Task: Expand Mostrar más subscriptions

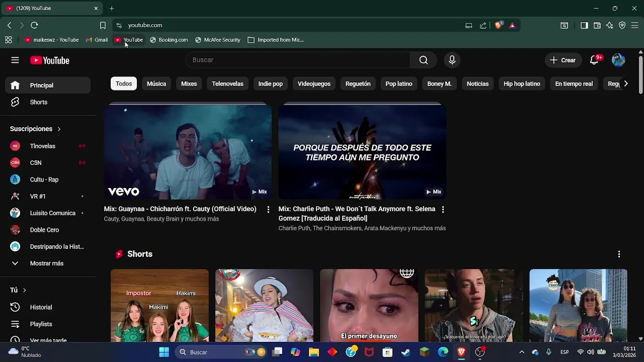Action: point(48,263)
